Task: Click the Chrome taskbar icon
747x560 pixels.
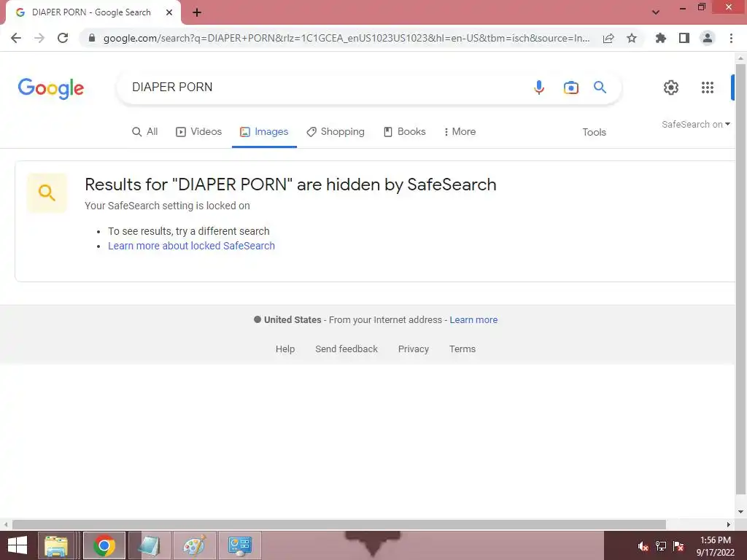Action: point(104,545)
